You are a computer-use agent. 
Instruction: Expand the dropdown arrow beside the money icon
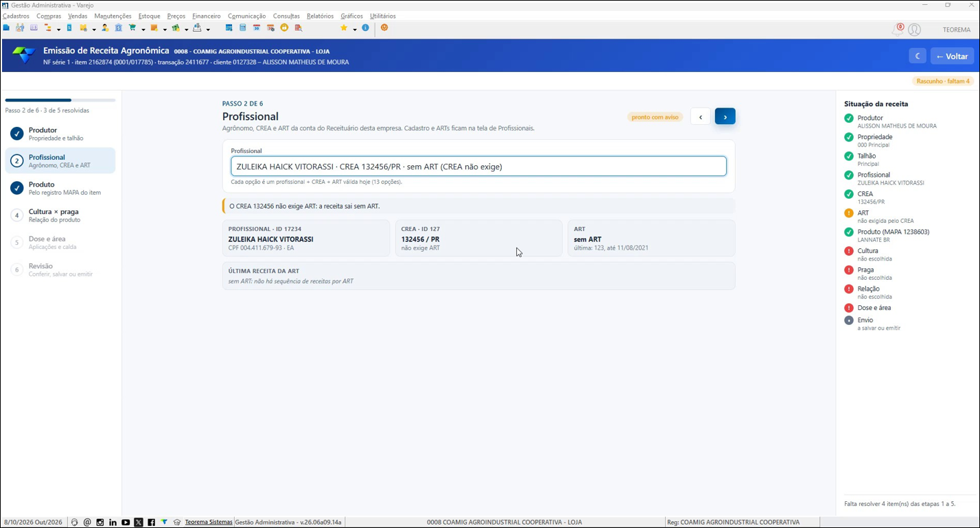click(x=187, y=29)
